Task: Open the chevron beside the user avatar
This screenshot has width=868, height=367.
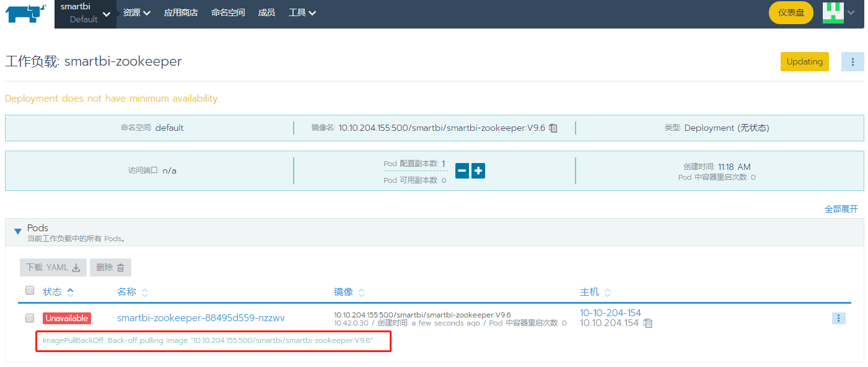Action: (851, 12)
